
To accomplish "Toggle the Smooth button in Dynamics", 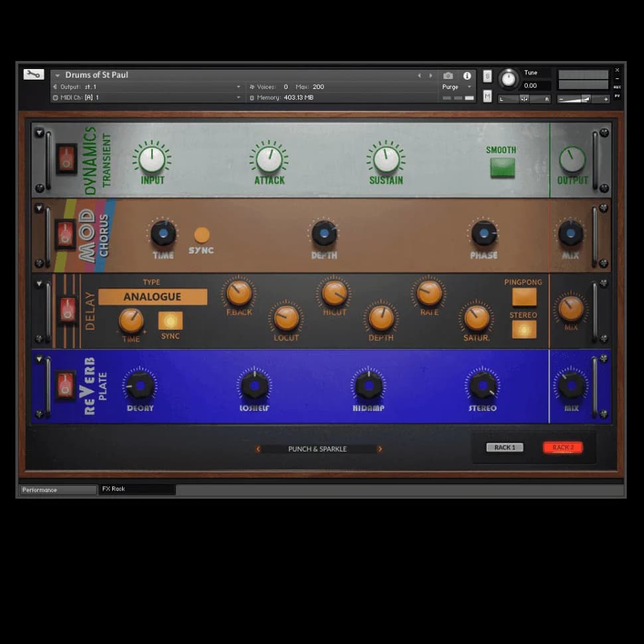I will click(502, 167).
